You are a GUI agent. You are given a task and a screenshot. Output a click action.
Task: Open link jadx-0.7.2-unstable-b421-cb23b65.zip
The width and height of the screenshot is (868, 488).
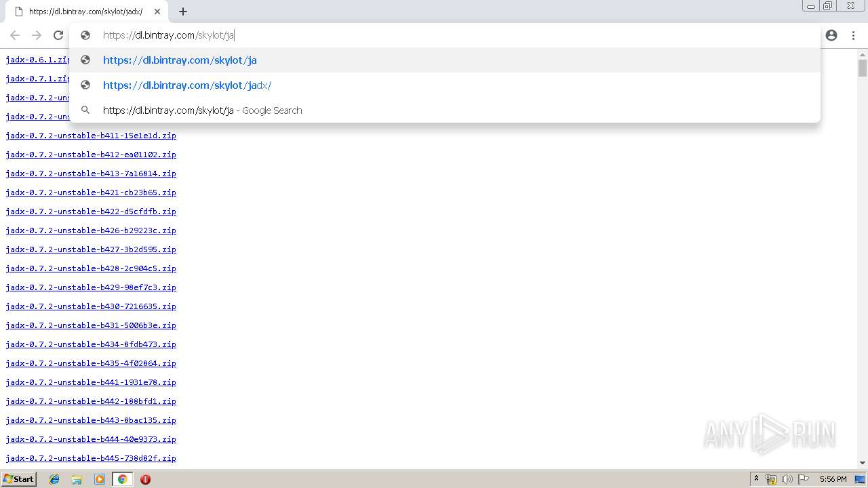pyautogui.click(x=91, y=192)
